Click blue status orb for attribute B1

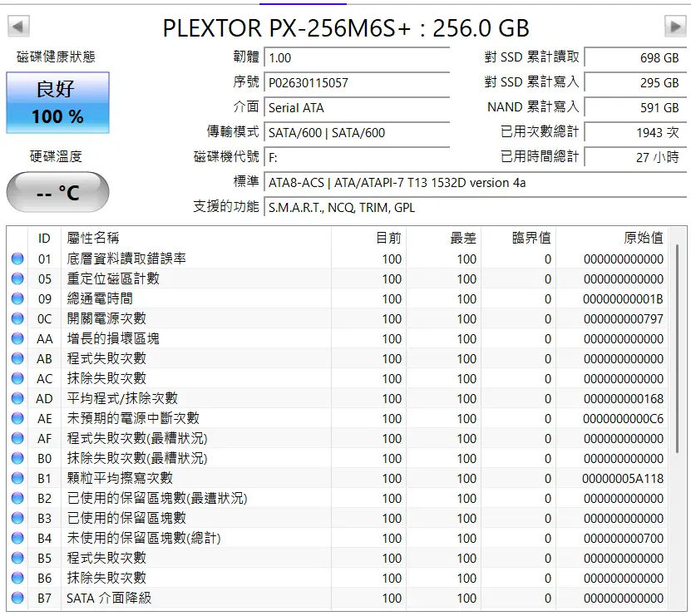pos(17,478)
